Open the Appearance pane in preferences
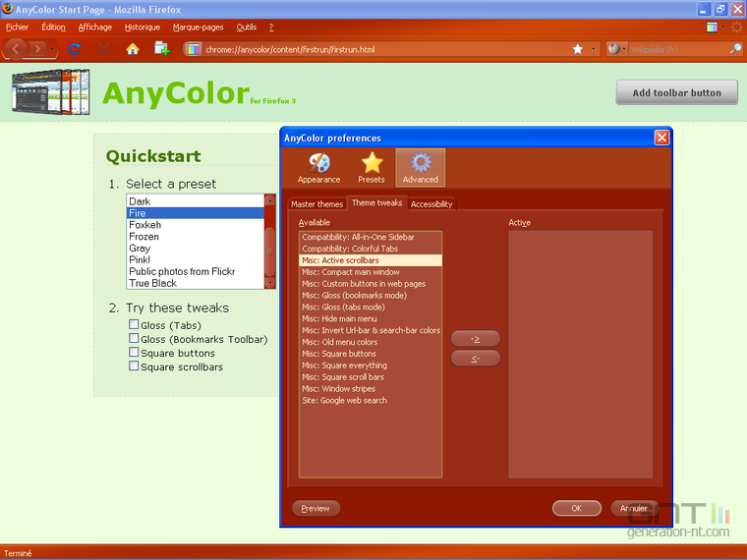 tap(318, 168)
